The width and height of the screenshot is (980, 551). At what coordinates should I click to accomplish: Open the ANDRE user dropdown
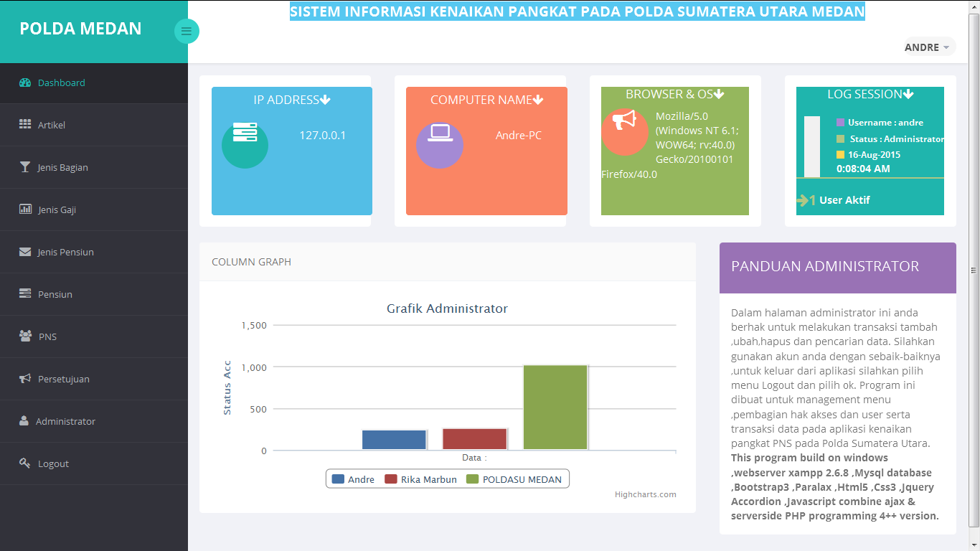point(928,47)
